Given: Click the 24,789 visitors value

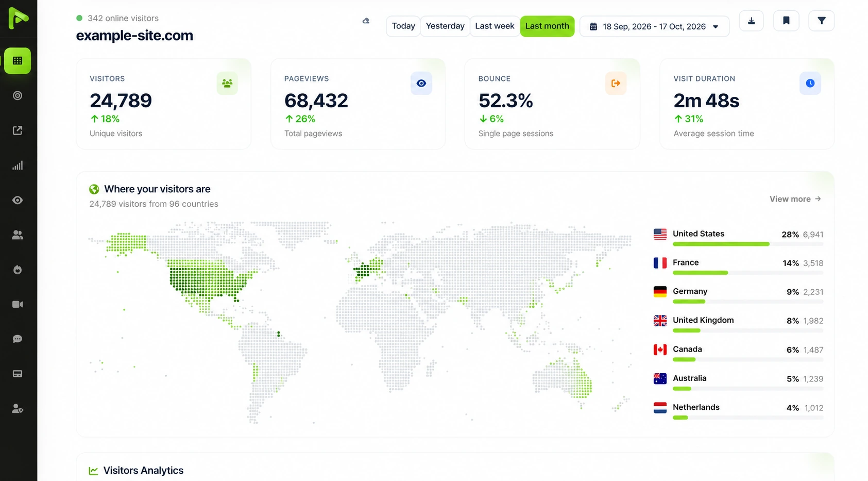Looking at the screenshot, I should (x=121, y=101).
